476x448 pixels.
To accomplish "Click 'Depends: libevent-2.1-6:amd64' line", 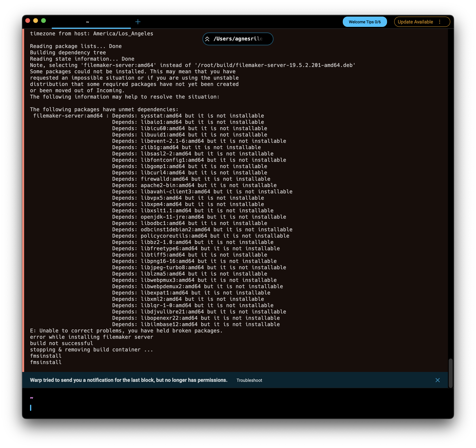I will 199,141.
